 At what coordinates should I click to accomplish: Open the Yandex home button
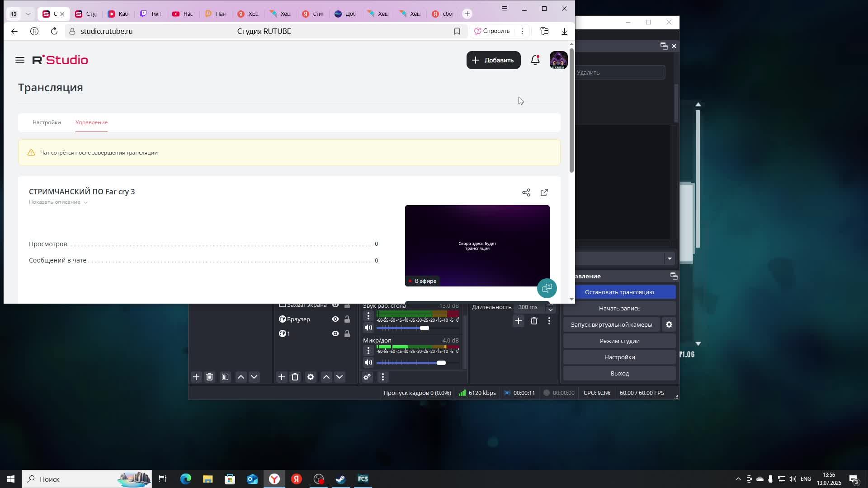[x=34, y=31]
